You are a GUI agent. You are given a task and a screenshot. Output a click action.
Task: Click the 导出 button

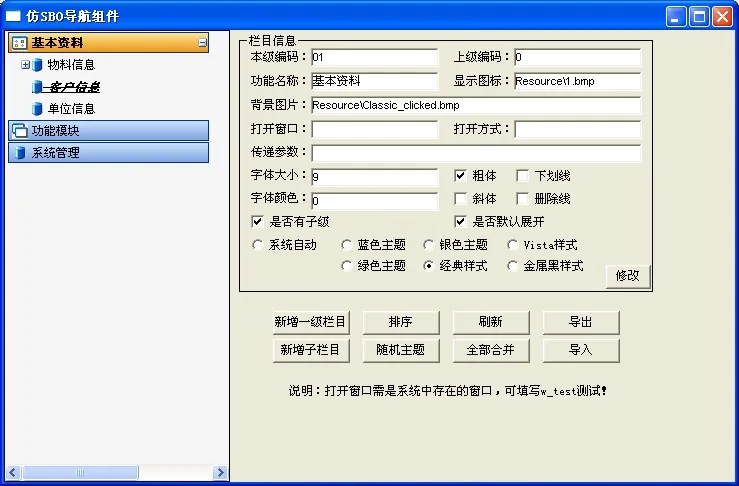click(x=581, y=322)
